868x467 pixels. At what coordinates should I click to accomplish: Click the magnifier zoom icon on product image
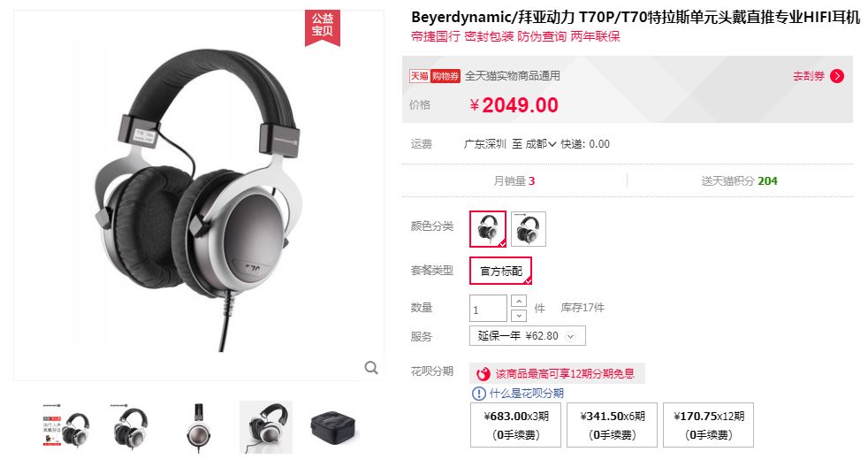click(x=371, y=367)
